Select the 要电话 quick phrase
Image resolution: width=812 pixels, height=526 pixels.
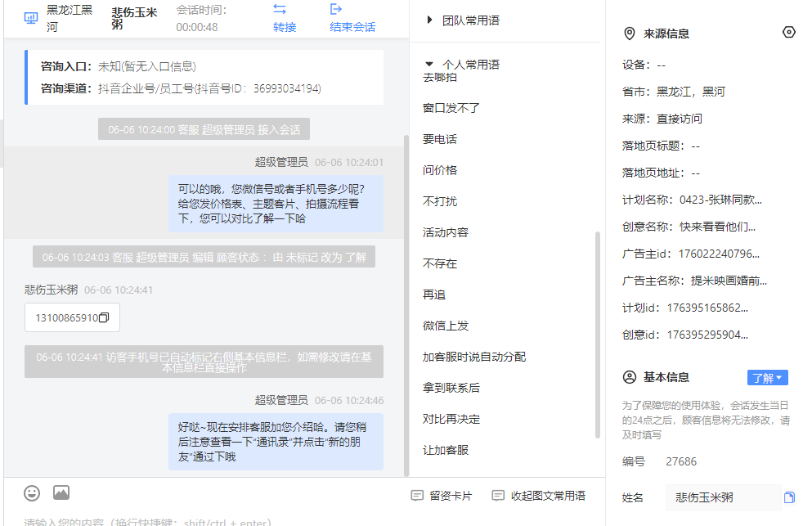click(x=440, y=139)
